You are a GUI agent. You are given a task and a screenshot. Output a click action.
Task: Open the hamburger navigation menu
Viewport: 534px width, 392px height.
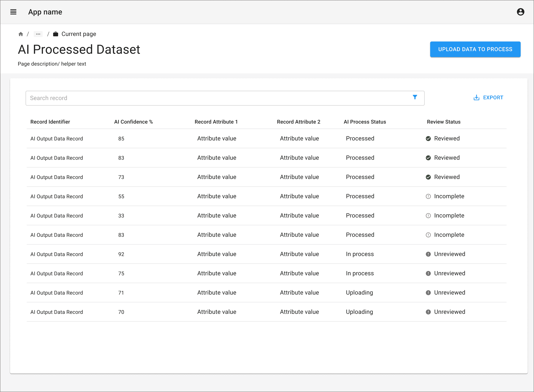[13, 12]
